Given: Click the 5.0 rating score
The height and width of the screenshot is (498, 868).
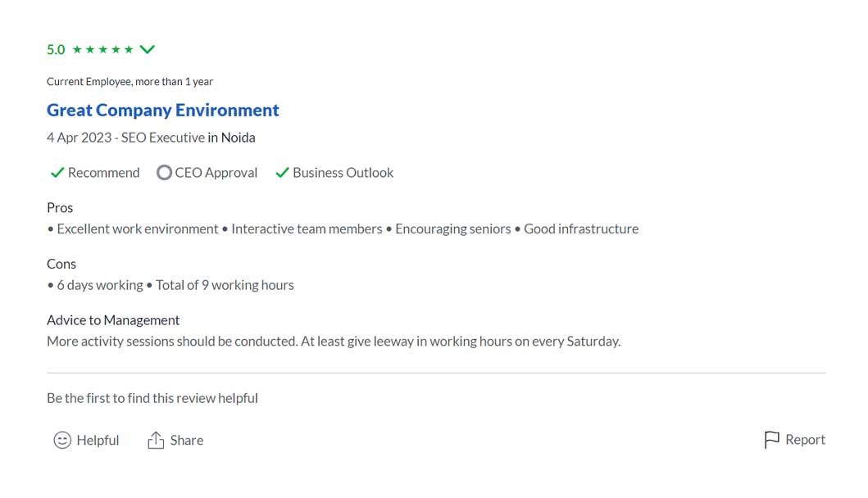Looking at the screenshot, I should pos(56,50).
